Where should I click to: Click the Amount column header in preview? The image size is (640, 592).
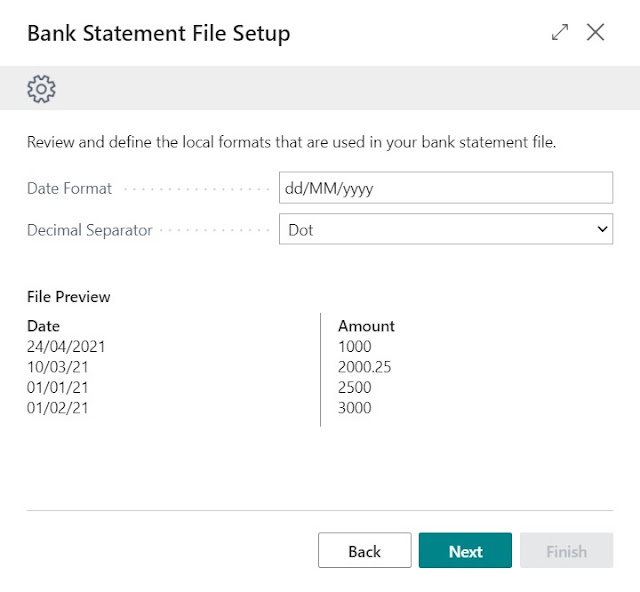click(366, 326)
